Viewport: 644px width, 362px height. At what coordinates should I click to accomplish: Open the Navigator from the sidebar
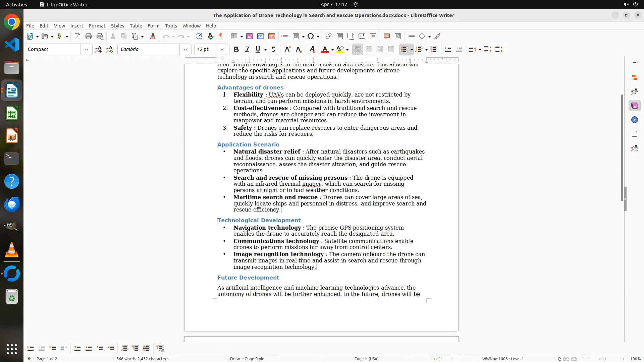point(634,120)
